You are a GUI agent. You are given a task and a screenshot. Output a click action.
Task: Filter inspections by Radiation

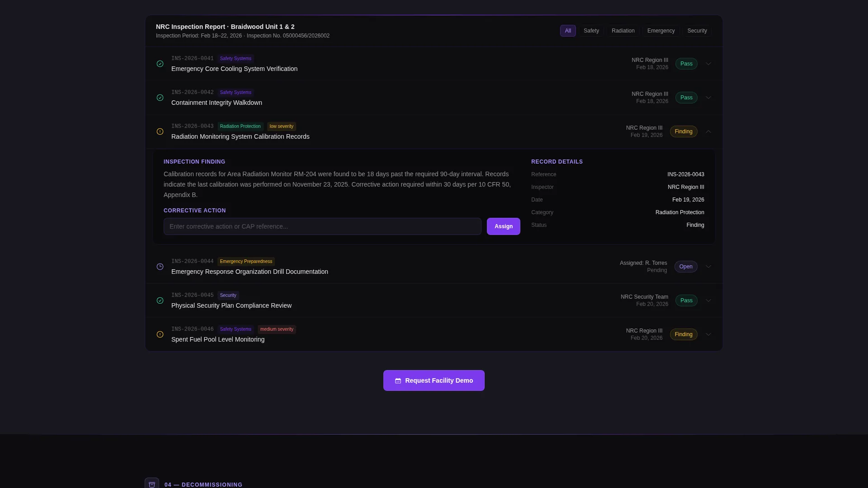623,31
